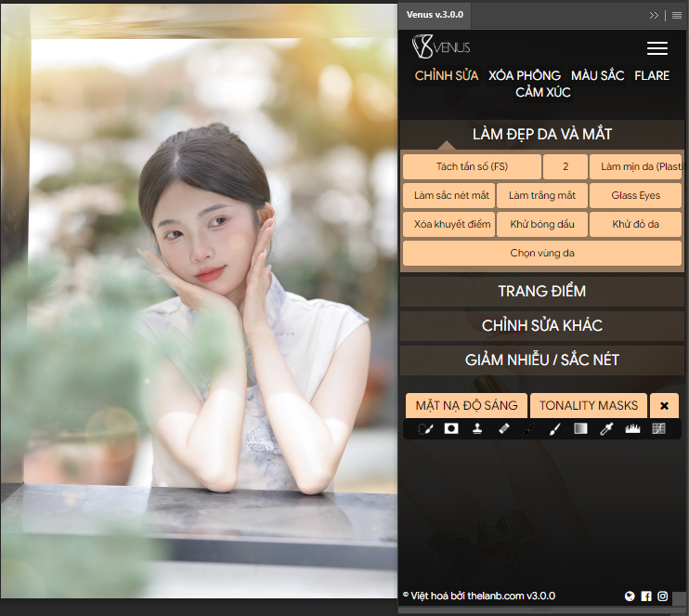This screenshot has width=689, height=616.
Task: Close the masks bar with X button
Action: 664,405
